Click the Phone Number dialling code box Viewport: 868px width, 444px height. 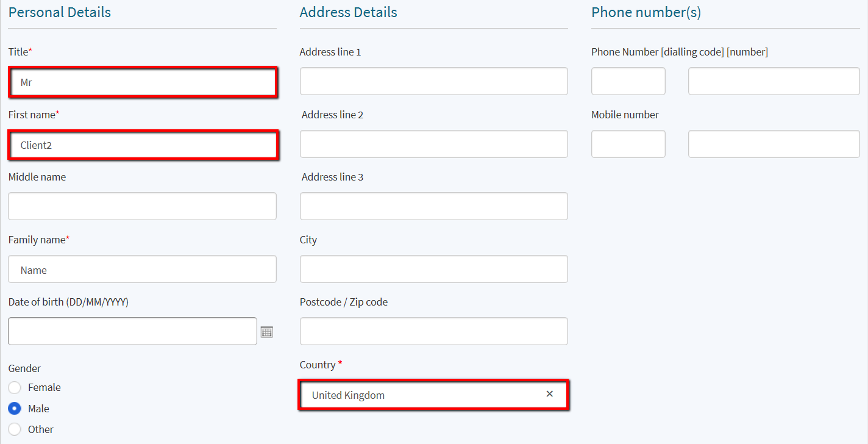pyautogui.click(x=628, y=81)
